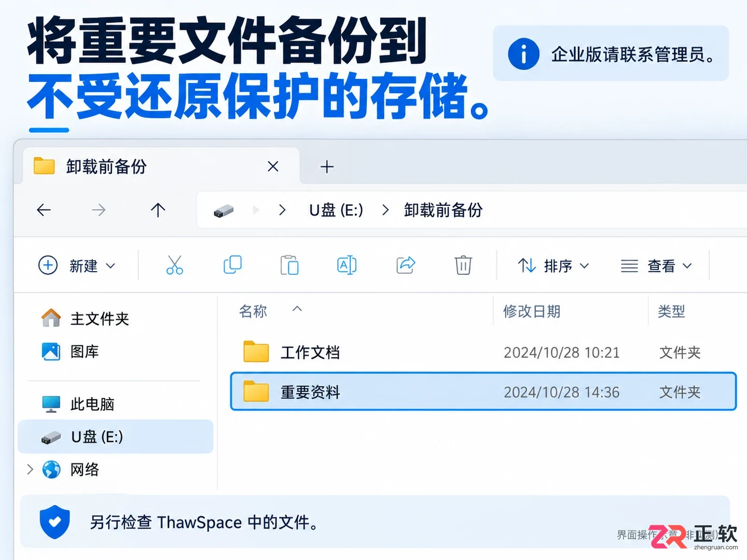Click the Share icon in toolbar
747x560 pixels.
click(406, 265)
